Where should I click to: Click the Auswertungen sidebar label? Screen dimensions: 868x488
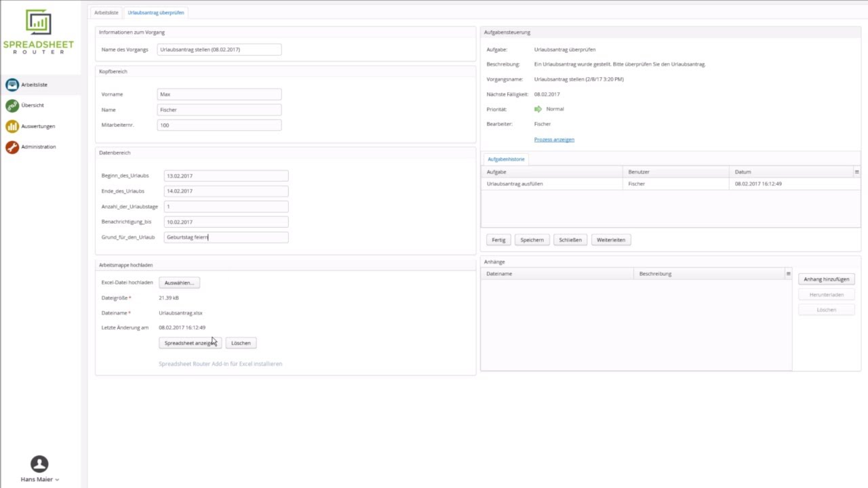click(38, 126)
